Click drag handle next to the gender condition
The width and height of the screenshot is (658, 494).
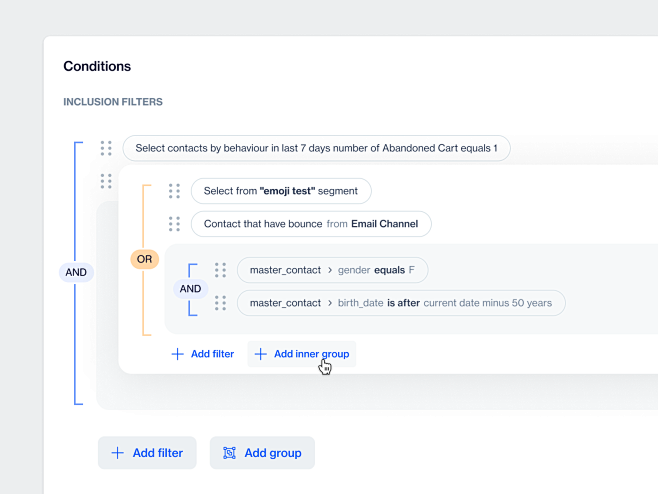[x=220, y=270]
